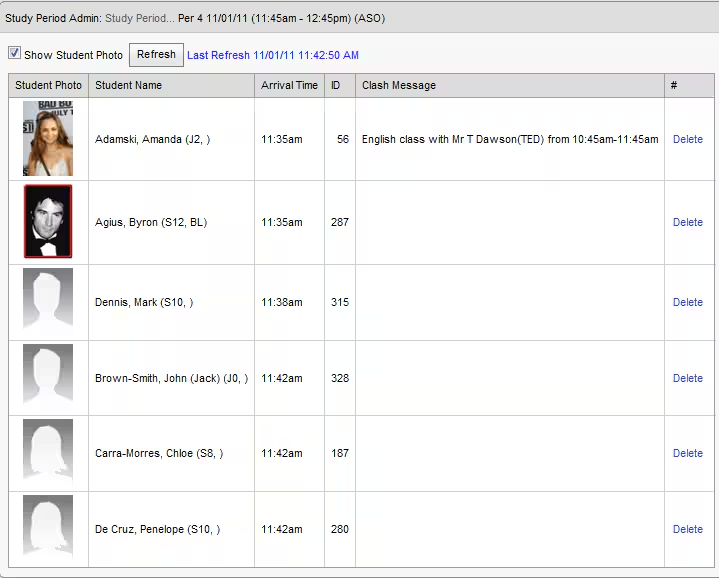Click ID value 287
The height and width of the screenshot is (578, 719).
[x=340, y=222]
